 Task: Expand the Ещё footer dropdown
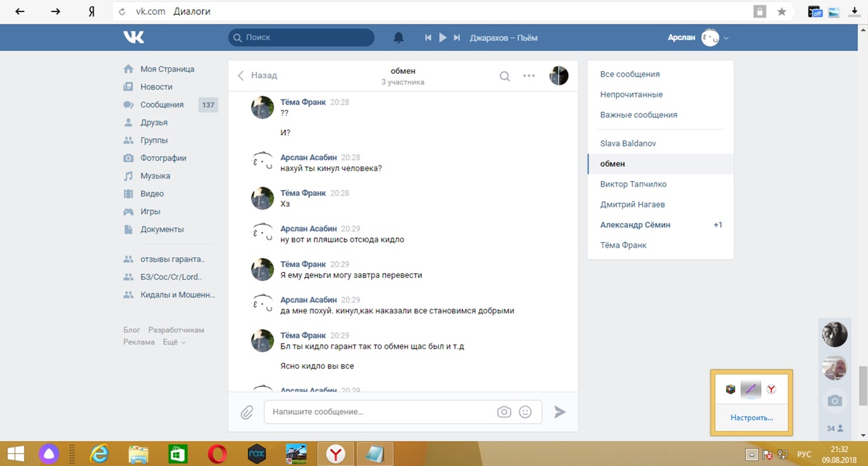pyautogui.click(x=174, y=343)
